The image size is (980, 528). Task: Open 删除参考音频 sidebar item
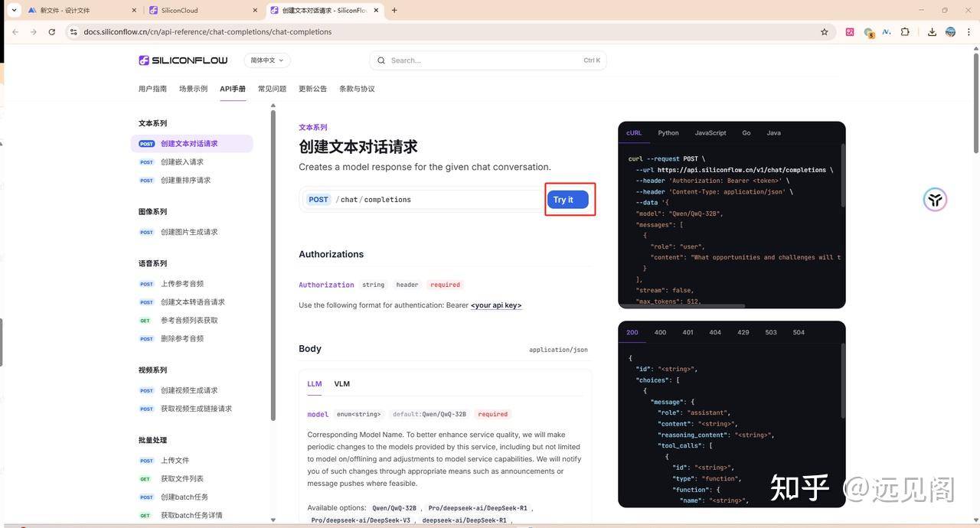(x=191, y=339)
